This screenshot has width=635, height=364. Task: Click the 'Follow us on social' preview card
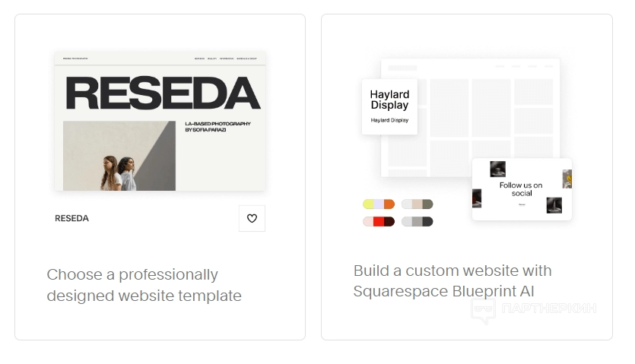pyautogui.click(x=521, y=189)
